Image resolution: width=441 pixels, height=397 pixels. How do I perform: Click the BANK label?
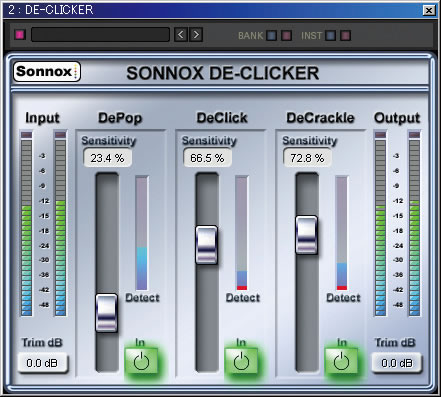click(251, 36)
